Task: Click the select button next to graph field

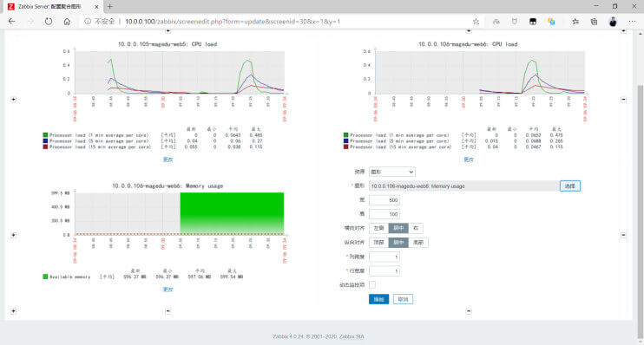Action: (x=570, y=186)
